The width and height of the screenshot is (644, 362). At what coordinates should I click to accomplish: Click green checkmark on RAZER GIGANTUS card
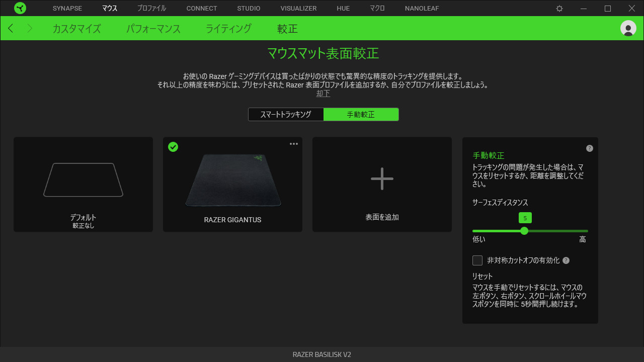[x=173, y=147]
